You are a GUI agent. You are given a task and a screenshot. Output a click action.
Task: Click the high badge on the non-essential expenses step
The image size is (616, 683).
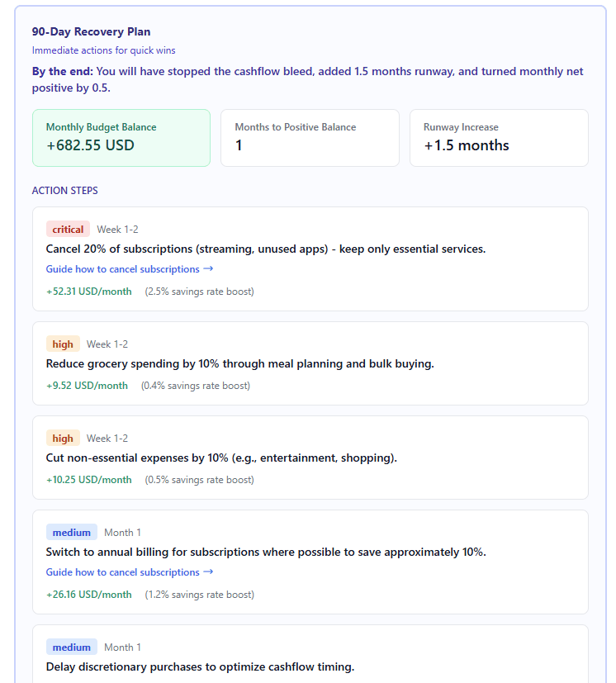click(x=63, y=439)
